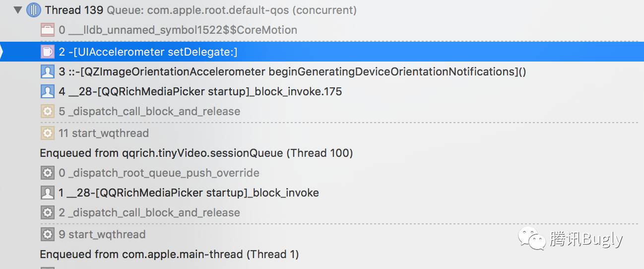Click the user icon on block_invoke.175 frame
Screen dimensions: 644x269
coord(47,92)
